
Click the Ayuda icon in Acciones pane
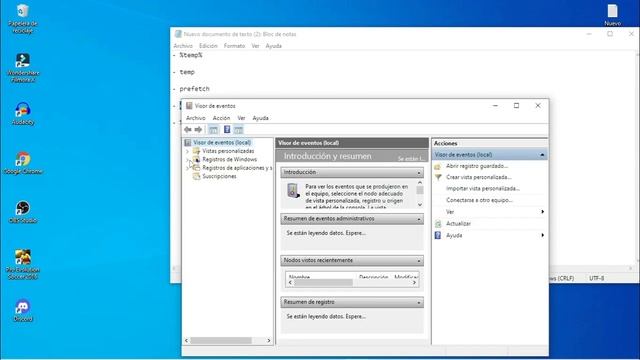(x=438, y=235)
